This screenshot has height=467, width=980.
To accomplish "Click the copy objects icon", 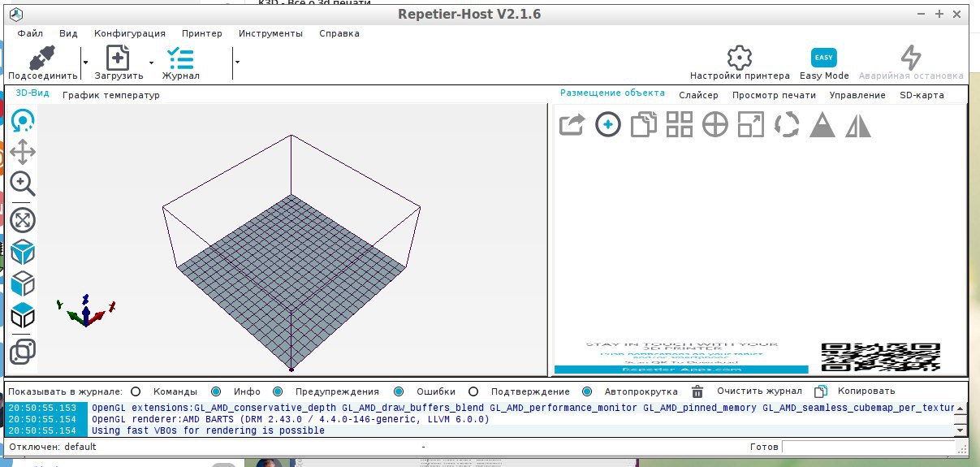I will (x=644, y=124).
